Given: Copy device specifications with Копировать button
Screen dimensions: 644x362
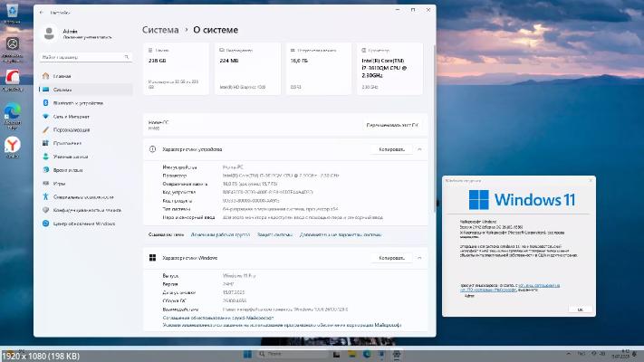Looking at the screenshot, I should pos(391,149).
